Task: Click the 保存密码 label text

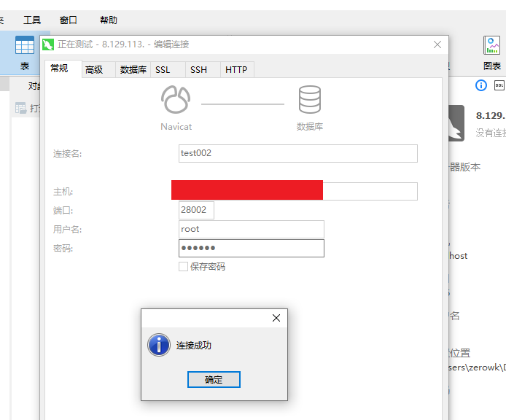Action: pos(208,267)
